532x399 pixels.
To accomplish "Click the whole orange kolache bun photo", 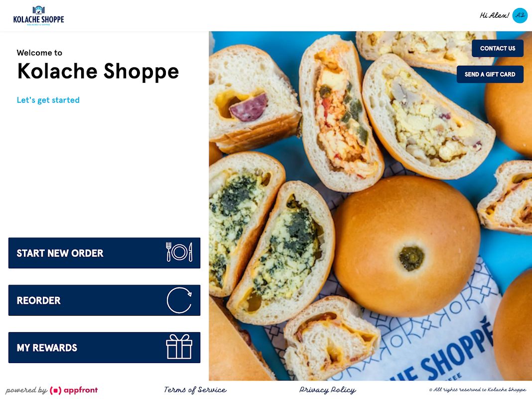I will click(x=406, y=246).
